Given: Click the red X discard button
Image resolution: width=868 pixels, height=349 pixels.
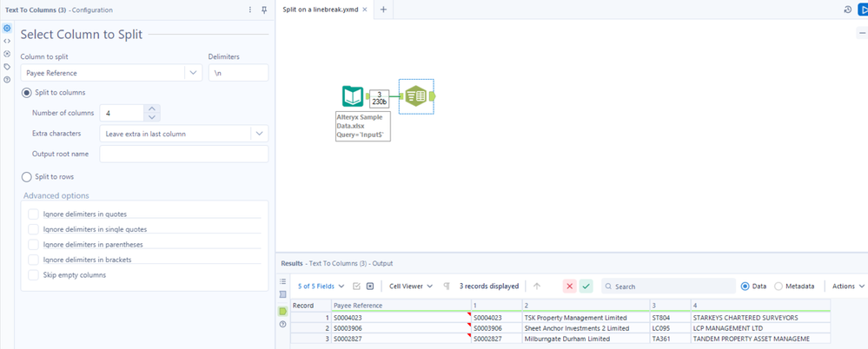Looking at the screenshot, I should (x=570, y=286).
